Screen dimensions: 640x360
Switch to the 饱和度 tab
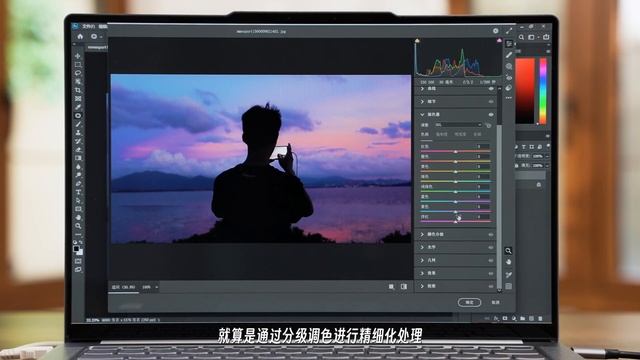442,134
